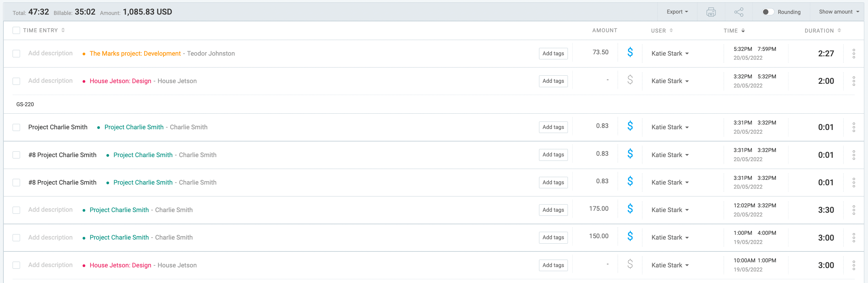Check the box for the 10:00AM House Jetson entry

pos(16,265)
